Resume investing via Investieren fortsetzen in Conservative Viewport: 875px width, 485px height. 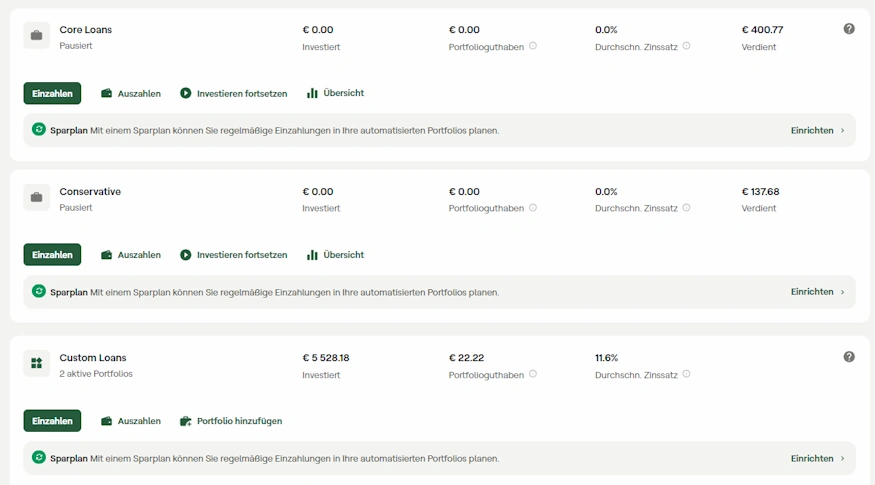point(234,255)
